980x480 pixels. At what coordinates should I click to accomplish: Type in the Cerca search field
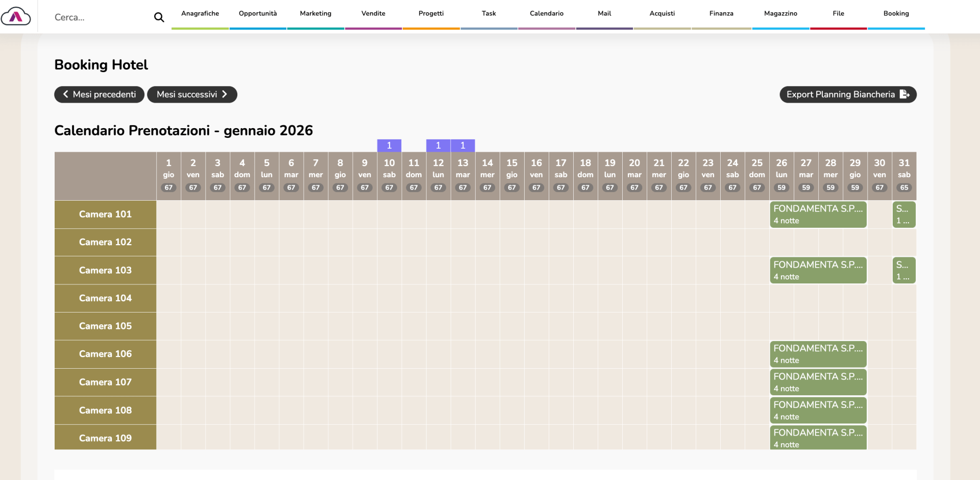[x=100, y=17]
